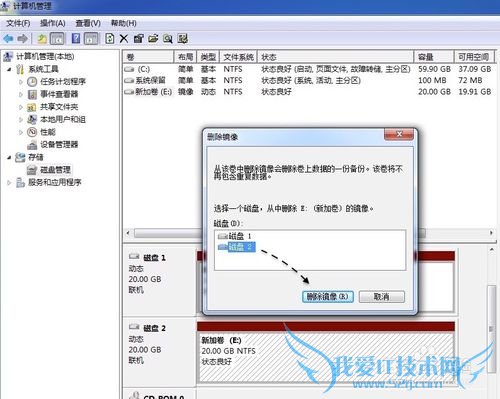Click the Properties toolbar icon

point(138,39)
